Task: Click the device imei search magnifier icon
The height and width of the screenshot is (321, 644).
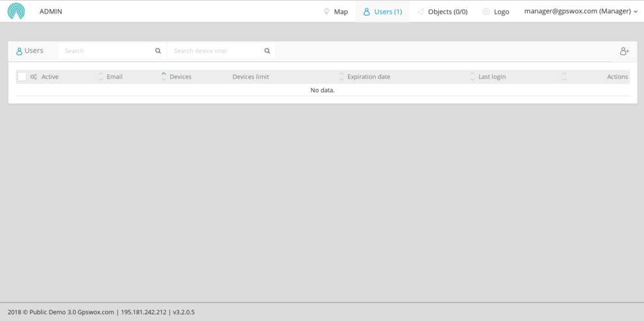Action: click(267, 51)
